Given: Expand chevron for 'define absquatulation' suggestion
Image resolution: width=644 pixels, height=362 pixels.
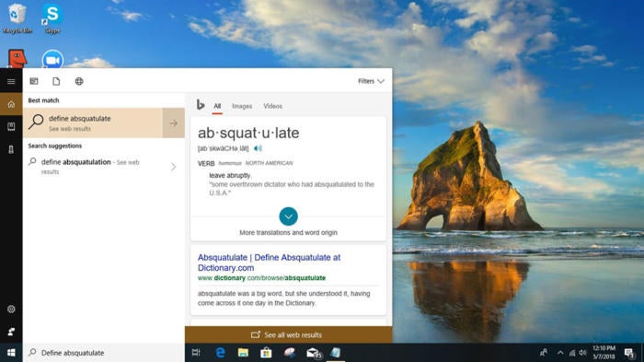Looking at the screenshot, I should click(x=173, y=167).
